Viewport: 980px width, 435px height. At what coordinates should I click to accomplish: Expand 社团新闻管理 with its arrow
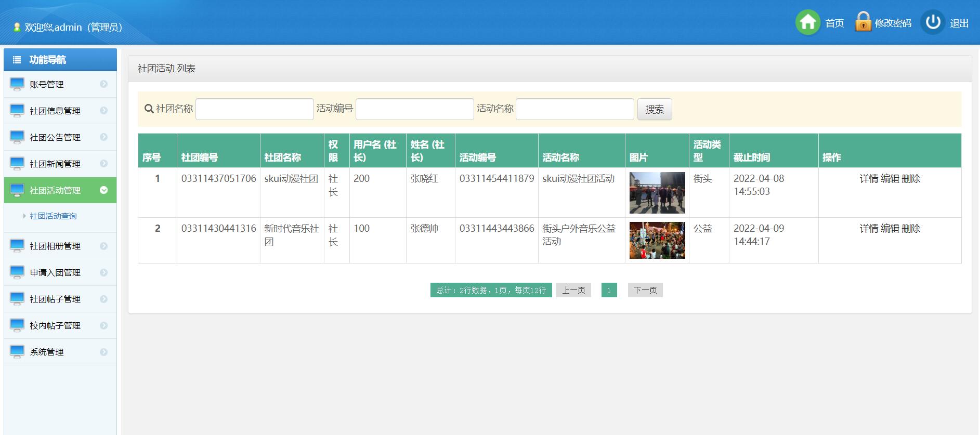[x=103, y=163]
